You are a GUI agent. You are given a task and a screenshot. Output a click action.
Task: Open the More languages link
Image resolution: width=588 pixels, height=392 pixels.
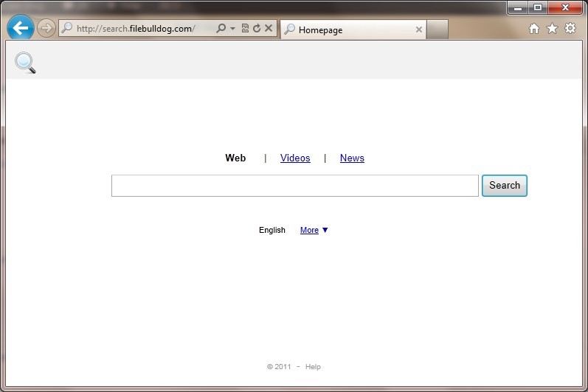(x=309, y=230)
